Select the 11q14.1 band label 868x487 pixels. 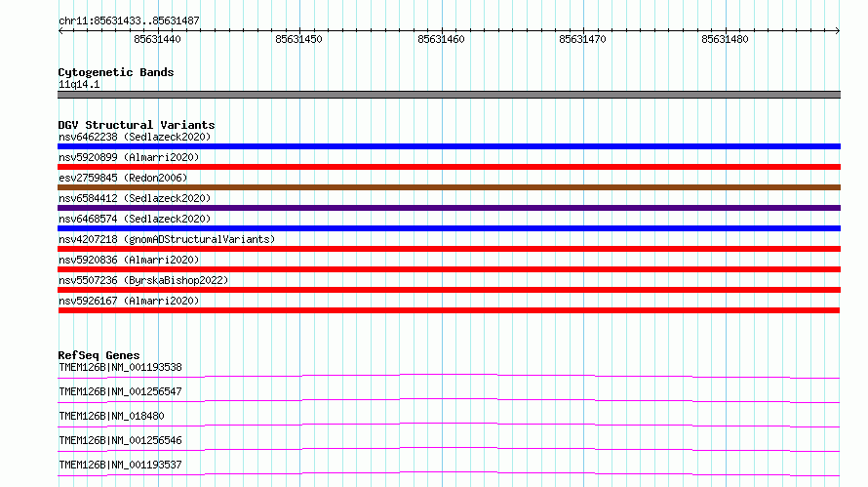click(x=79, y=84)
